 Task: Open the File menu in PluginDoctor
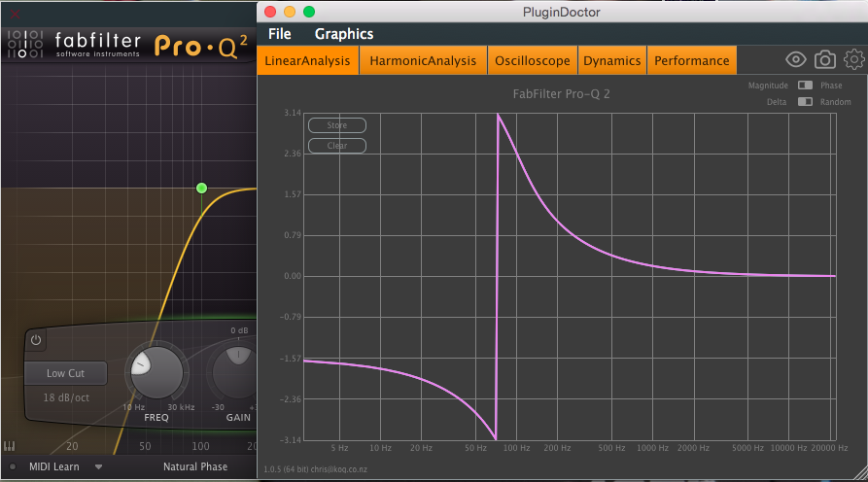tap(280, 34)
